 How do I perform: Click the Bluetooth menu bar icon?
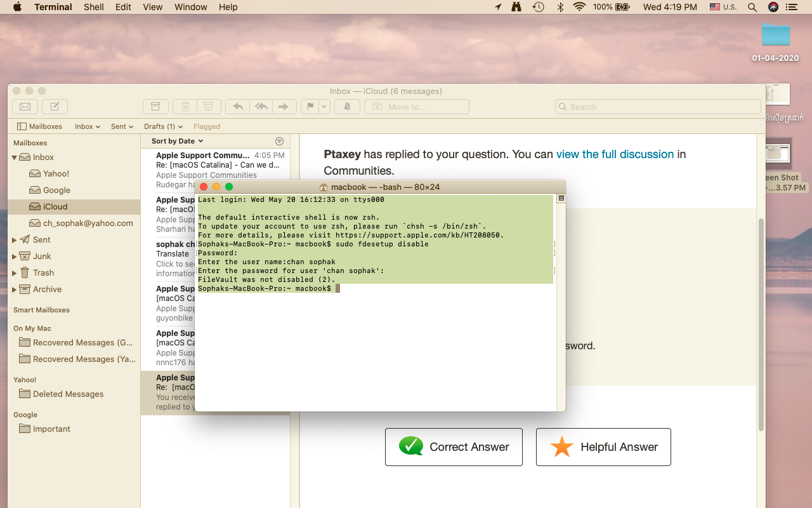pos(560,7)
